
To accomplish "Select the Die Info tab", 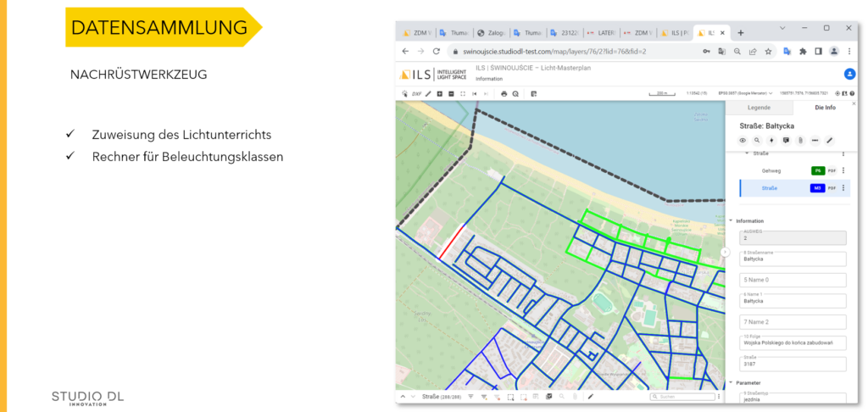I will (x=824, y=108).
